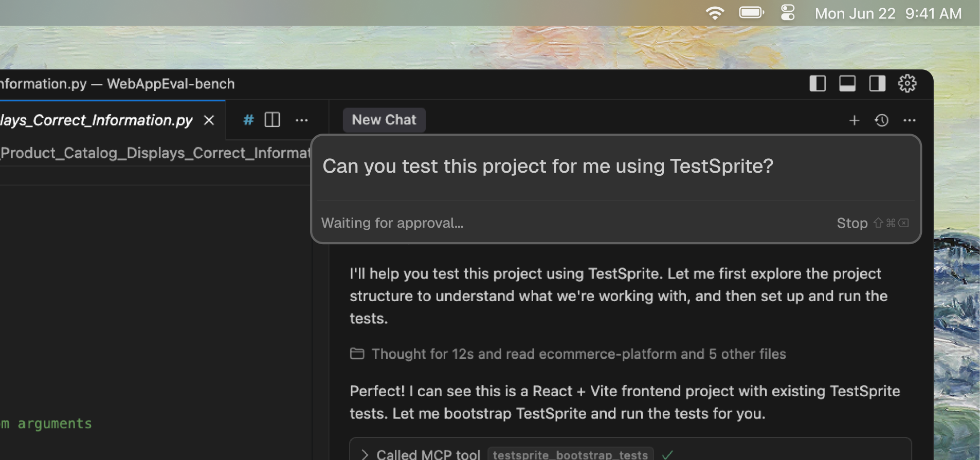This screenshot has width=980, height=460.
Task: Click the Stop button in chat
Action: tap(873, 223)
